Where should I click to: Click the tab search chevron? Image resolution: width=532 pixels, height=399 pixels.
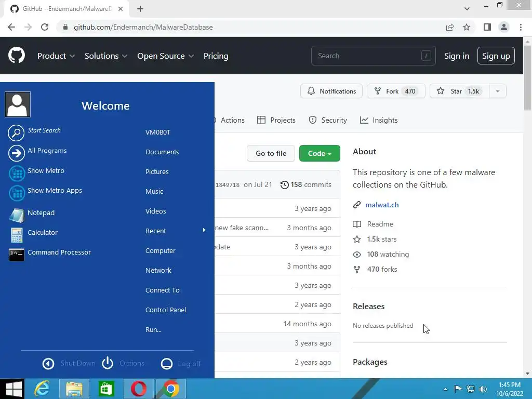point(467,8)
